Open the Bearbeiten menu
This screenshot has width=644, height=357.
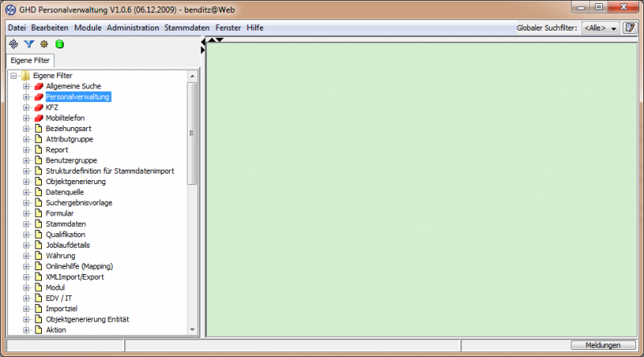(50, 28)
